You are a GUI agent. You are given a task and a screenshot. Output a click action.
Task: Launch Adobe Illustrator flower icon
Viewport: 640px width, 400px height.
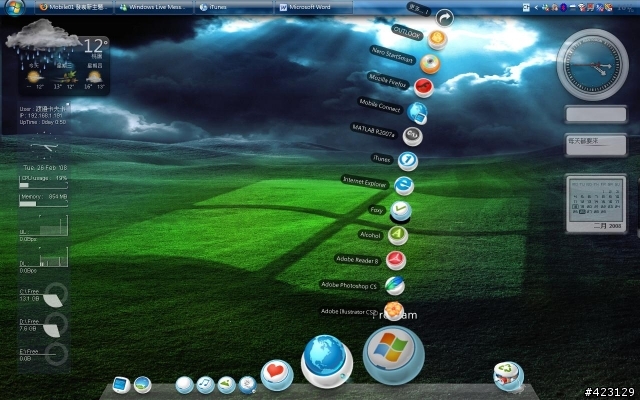393,311
